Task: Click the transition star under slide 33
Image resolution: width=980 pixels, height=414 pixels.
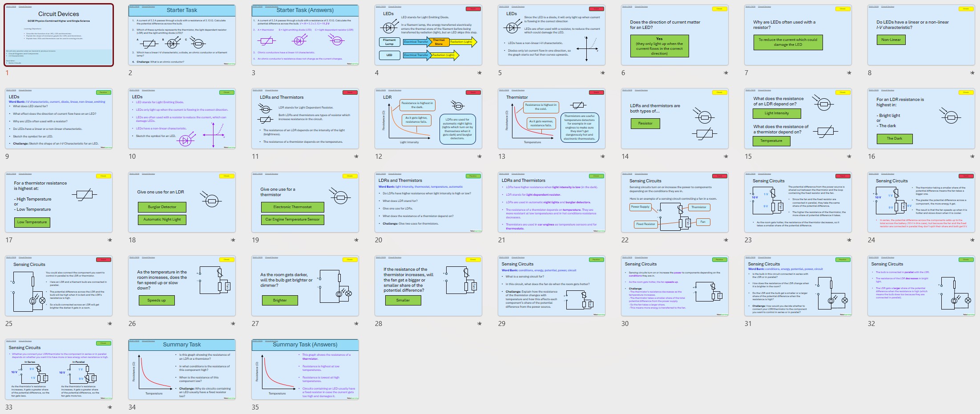Action: click(x=109, y=407)
